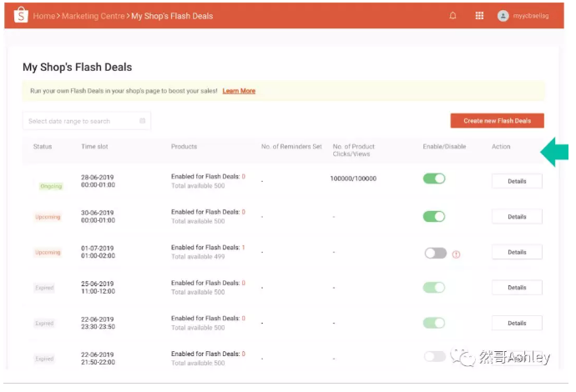Image resolution: width=576 pixels, height=392 pixels.
Task: Click the user avatar icon
Action: click(x=503, y=16)
